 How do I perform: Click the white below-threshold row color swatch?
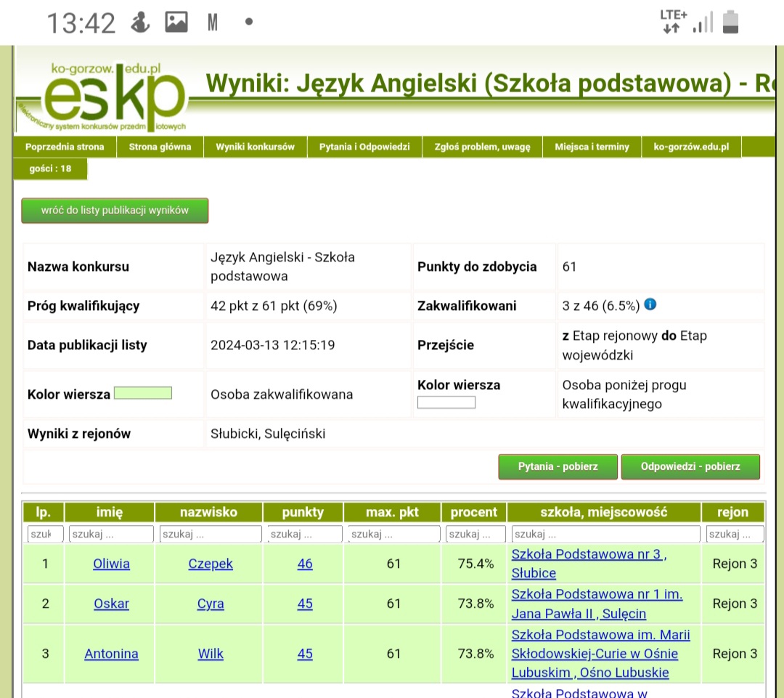(x=446, y=402)
